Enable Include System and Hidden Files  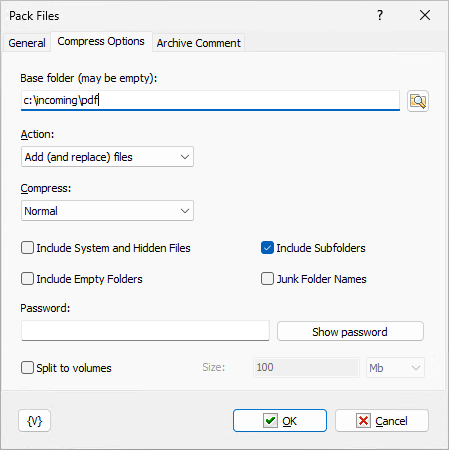[x=27, y=248]
